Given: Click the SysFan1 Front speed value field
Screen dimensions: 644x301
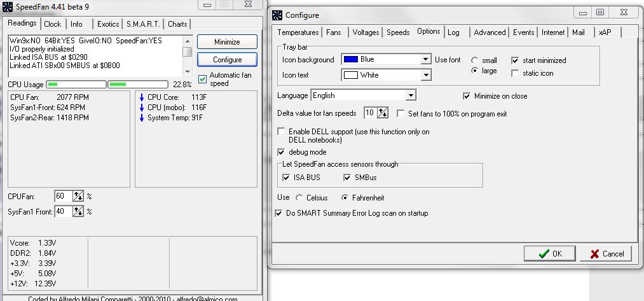Looking at the screenshot, I should click(x=64, y=211).
